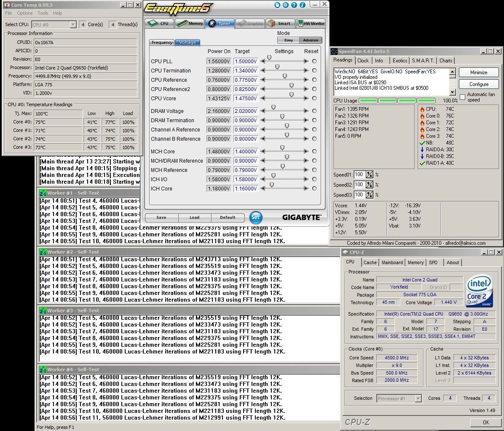
Task: Click the SpeedFan log scroll down arrow
Action: (x=452, y=93)
